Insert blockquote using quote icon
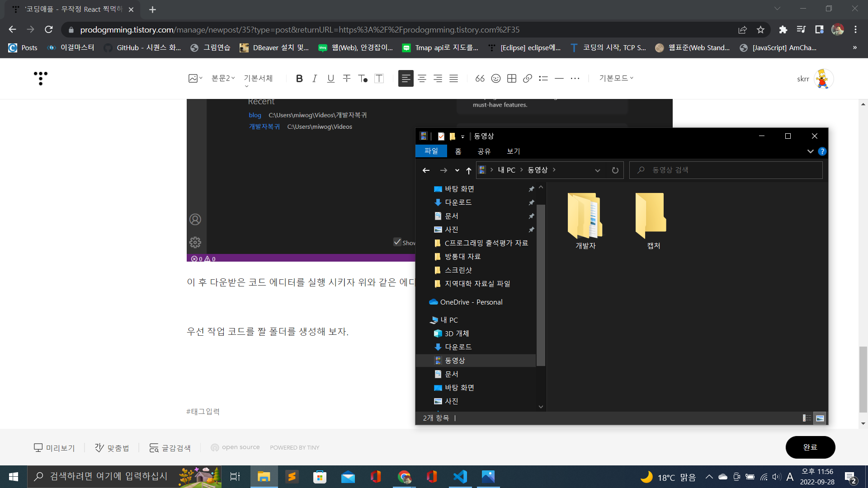The image size is (868, 488). pyautogui.click(x=480, y=79)
